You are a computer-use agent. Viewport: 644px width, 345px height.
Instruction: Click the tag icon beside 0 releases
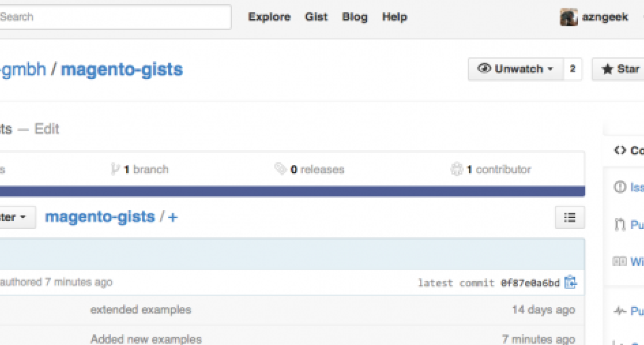280,169
